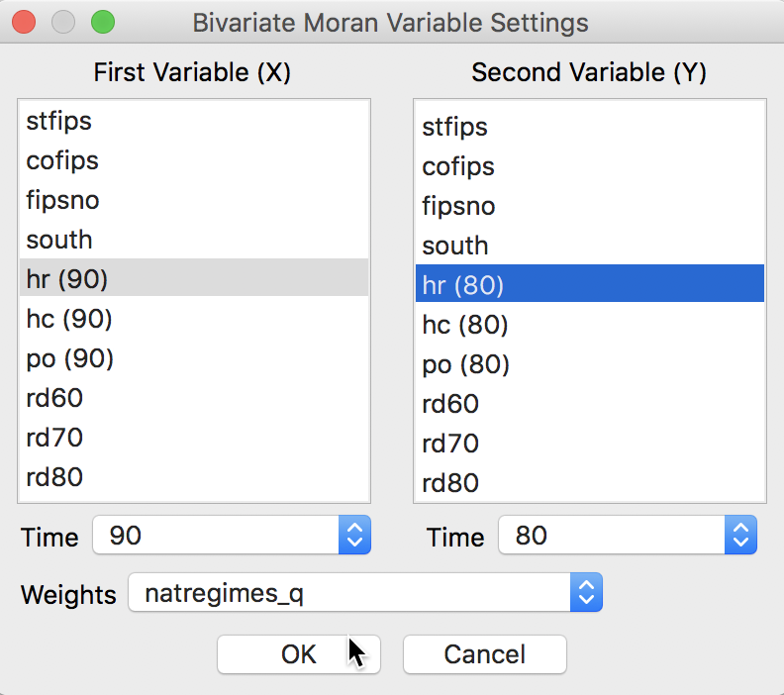Zoom the dialog with green button

coord(102,22)
